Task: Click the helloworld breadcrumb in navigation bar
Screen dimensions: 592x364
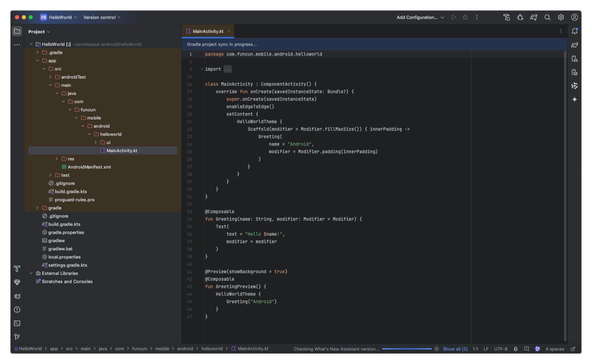Action: point(212,349)
